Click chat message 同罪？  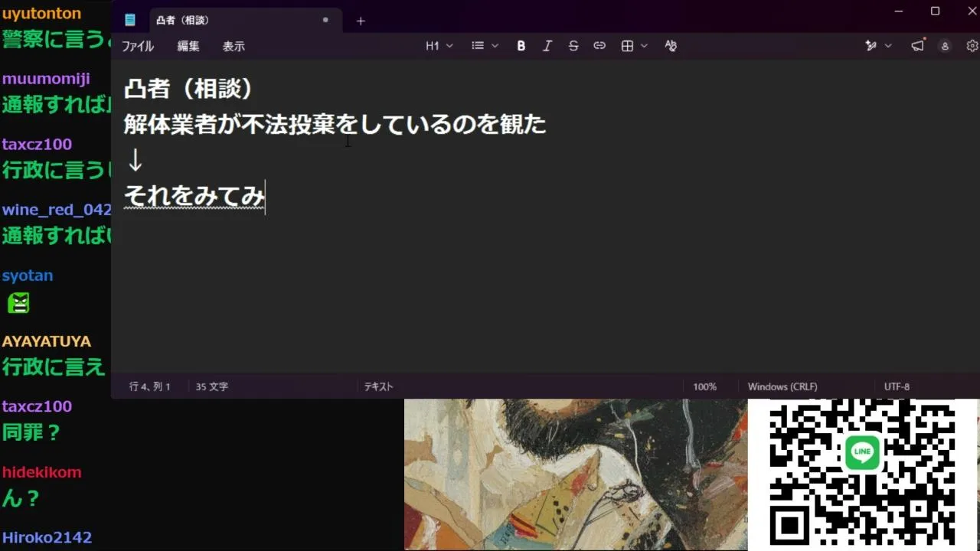(x=31, y=432)
